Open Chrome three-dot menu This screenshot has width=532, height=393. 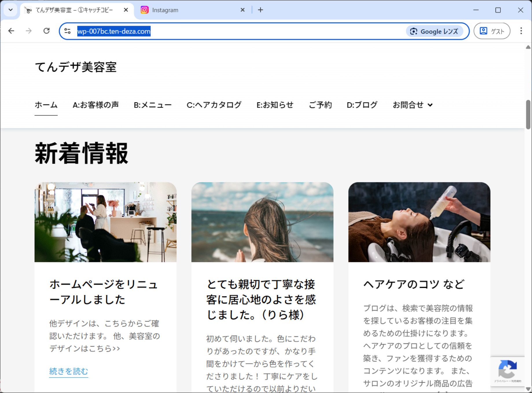coord(521,31)
